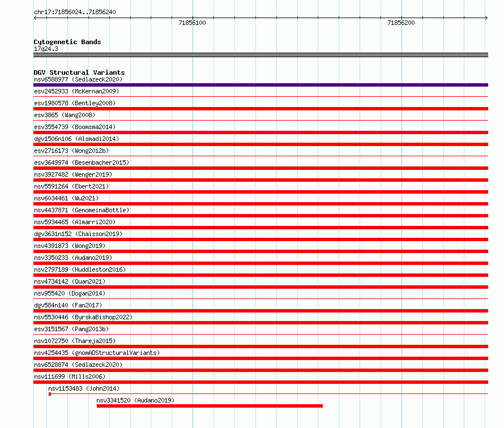Select the nsv4734142 (Quan2021) variant
This screenshot has height=428, width=504.
70,281
